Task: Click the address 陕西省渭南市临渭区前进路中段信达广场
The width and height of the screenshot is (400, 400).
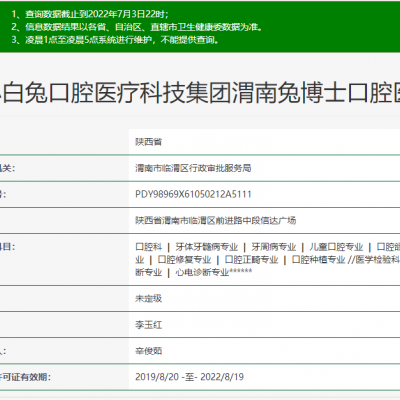Action: click(x=215, y=220)
